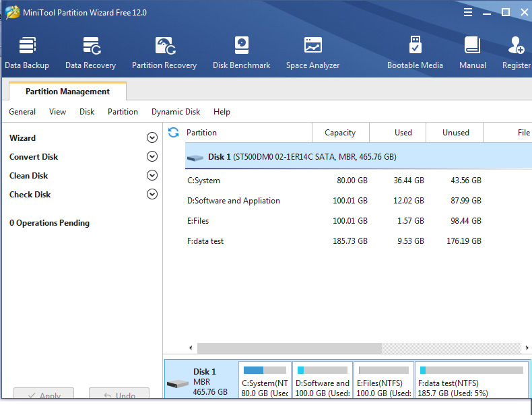Open the General menu
Viewport: 532px width, 415px height.
[x=22, y=112]
